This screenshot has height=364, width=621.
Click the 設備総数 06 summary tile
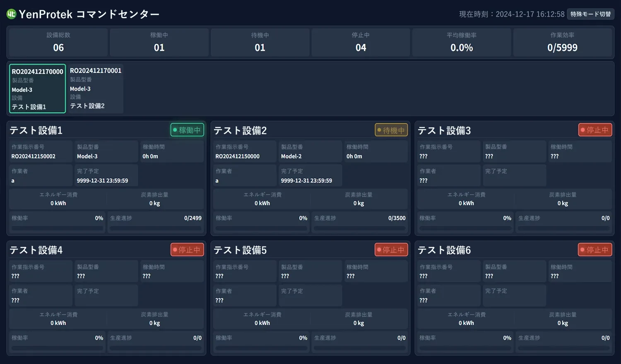pos(58,42)
